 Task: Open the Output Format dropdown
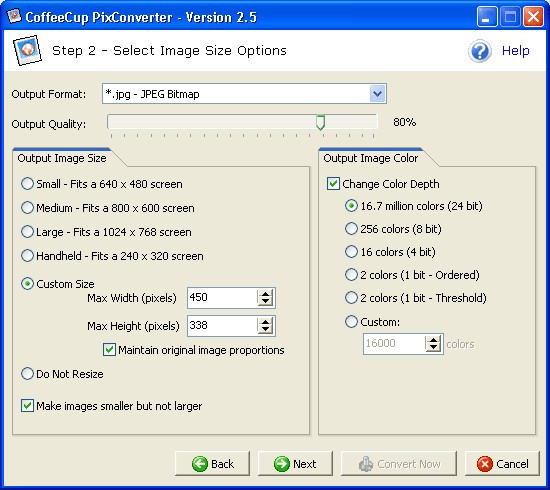[x=377, y=94]
